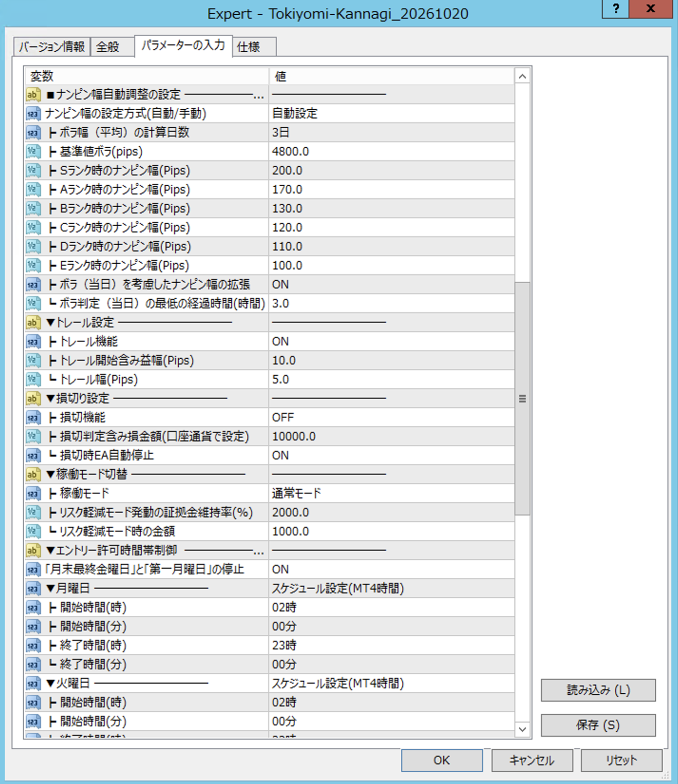Click the icon next to 基準値ボラ(pips)
Screen dimensions: 678x784
pos(32,152)
